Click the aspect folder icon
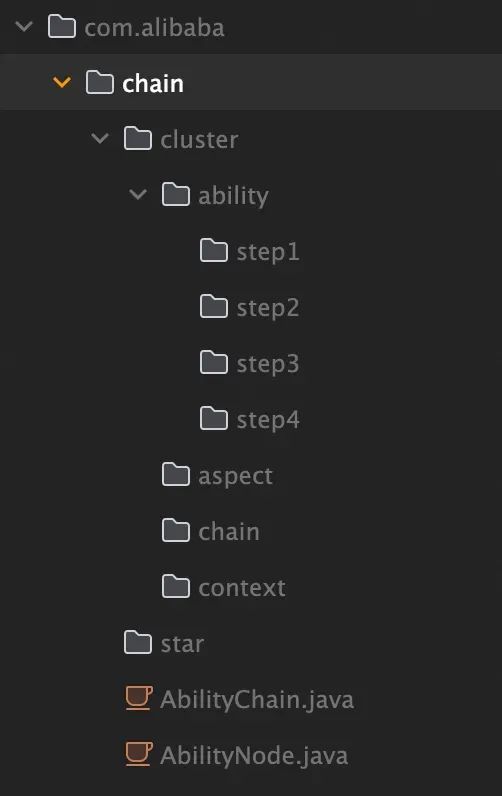The height and width of the screenshot is (796, 502). pyautogui.click(x=176, y=475)
